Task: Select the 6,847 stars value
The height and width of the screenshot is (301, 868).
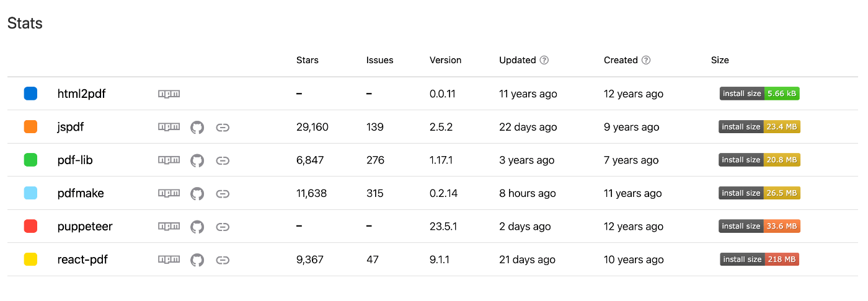Action: [310, 160]
